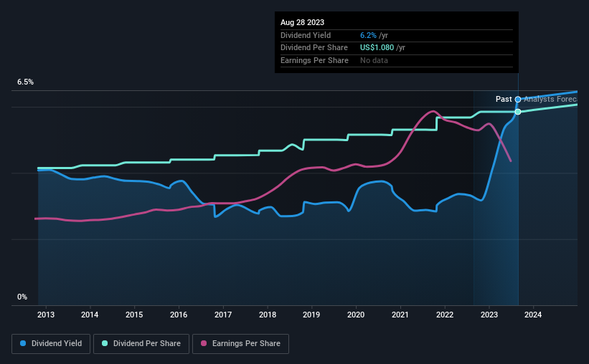Click the Aug 28 2023 tooltip date header

pyautogui.click(x=302, y=22)
